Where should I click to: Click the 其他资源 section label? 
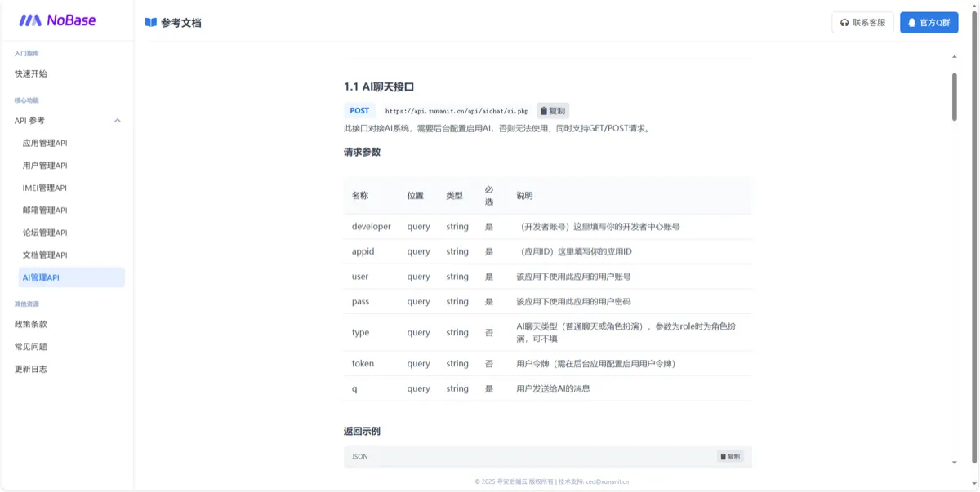tap(26, 304)
